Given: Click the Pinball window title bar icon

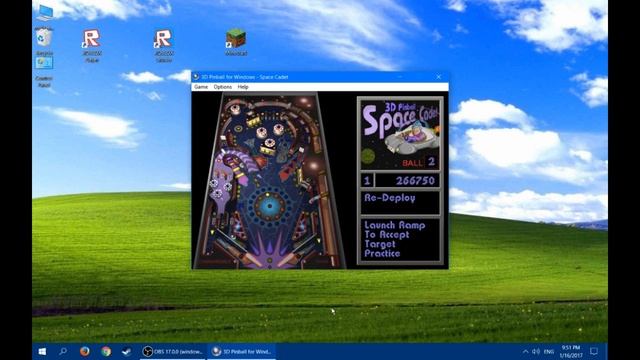Looking at the screenshot, I should point(196,77).
